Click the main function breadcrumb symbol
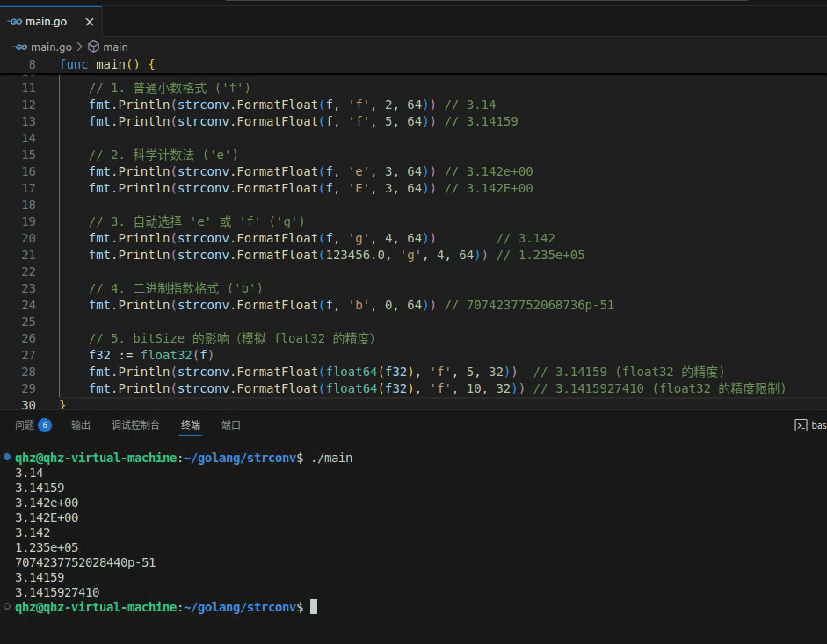This screenshot has height=644, width=827. (115, 47)
